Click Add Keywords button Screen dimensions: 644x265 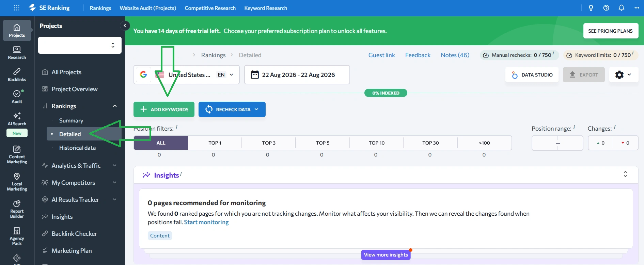(164, 109)
